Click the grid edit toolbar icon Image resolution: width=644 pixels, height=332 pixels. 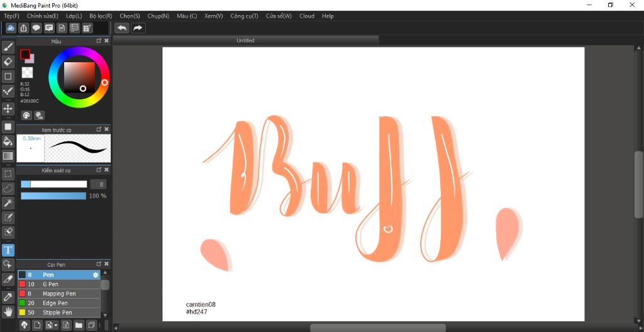pos(87,28)
